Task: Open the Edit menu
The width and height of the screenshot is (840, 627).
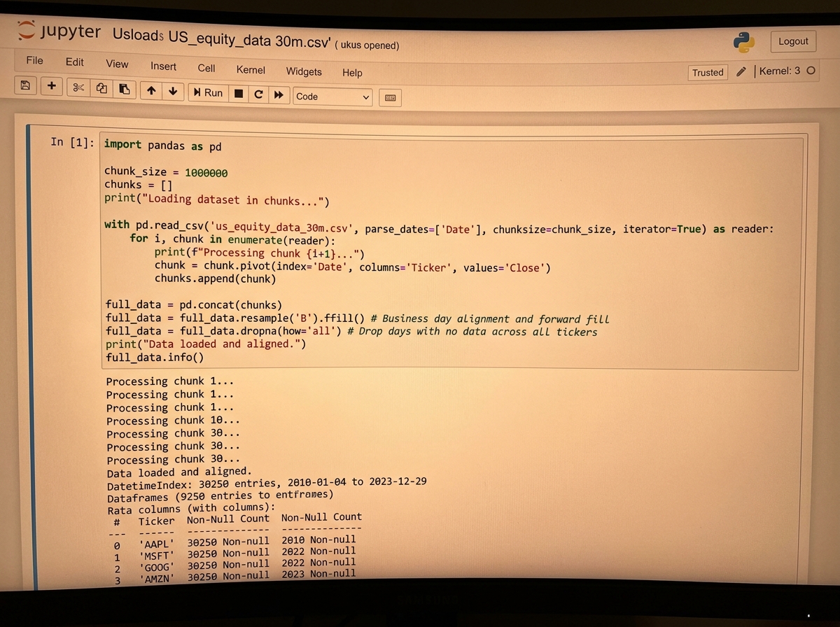Action: pos(74,62)
